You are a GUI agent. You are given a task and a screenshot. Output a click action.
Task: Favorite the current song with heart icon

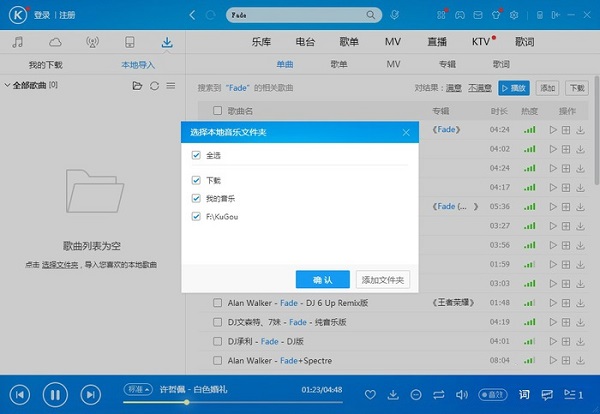pos(370,394)
